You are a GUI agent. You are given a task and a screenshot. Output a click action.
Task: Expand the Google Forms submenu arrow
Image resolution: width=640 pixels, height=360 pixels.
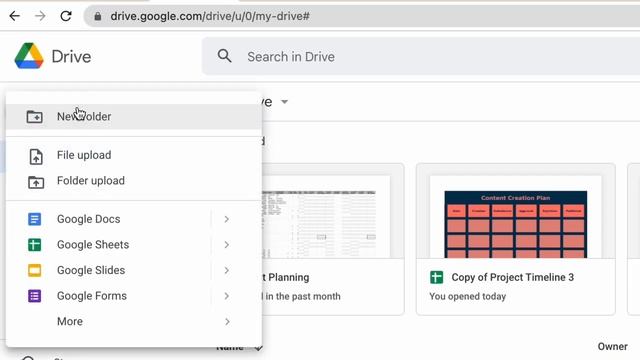(x=227, y=296)
